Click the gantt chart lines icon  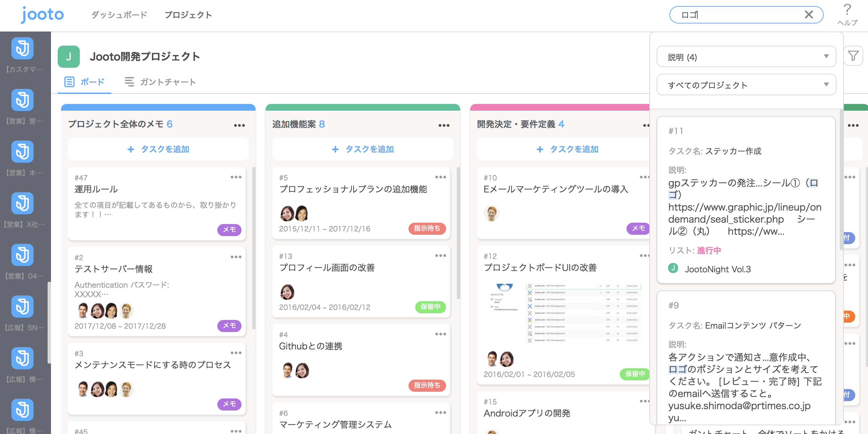tap(129, 82)
